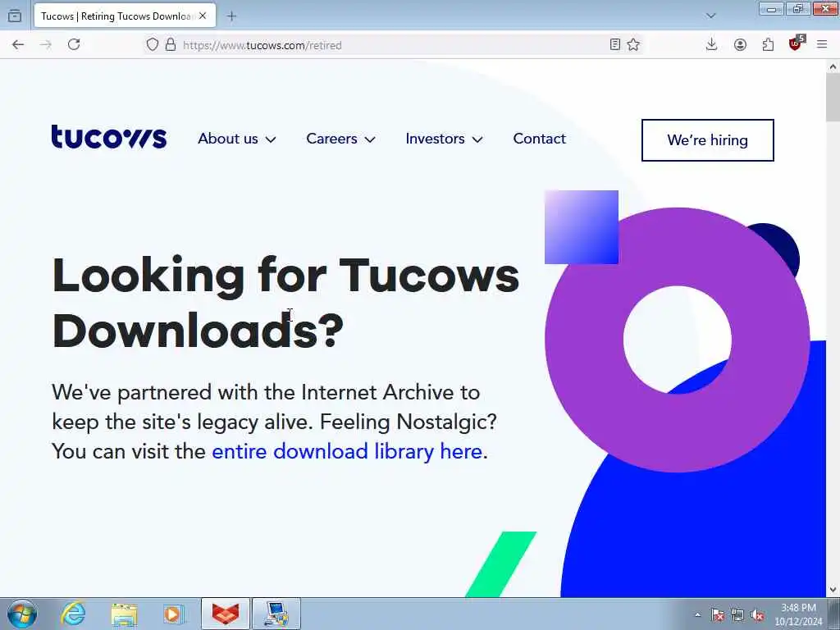Open Windows Explorer folder icon in taskbar

[x=124, y=614]
